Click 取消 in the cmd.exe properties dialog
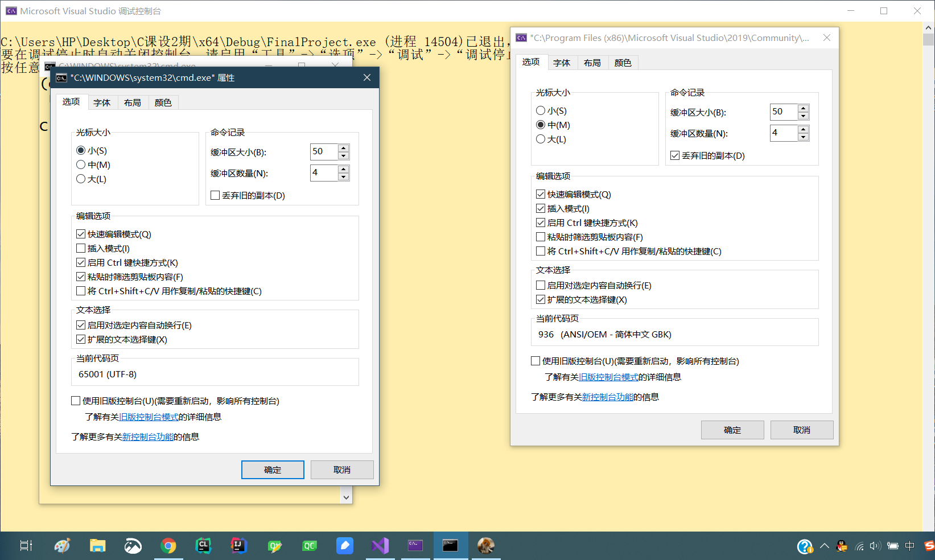Viewport: 935px width, 560px height. click(342, 470)
